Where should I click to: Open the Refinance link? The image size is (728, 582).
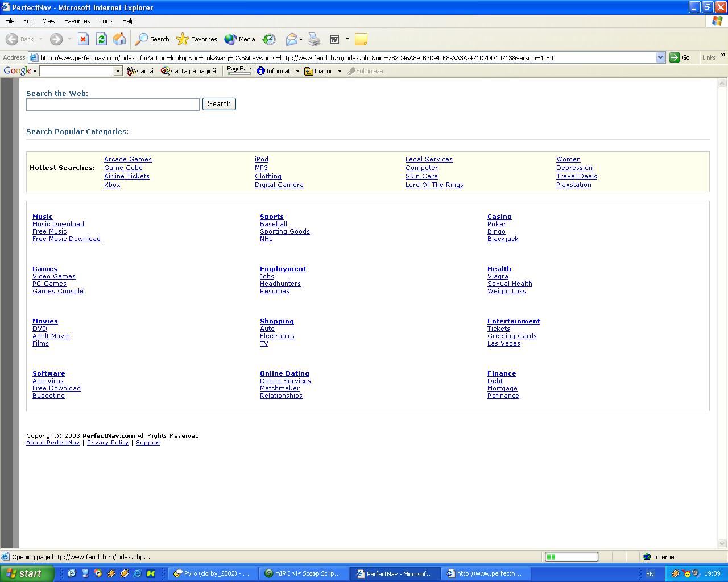click(503, 396)
